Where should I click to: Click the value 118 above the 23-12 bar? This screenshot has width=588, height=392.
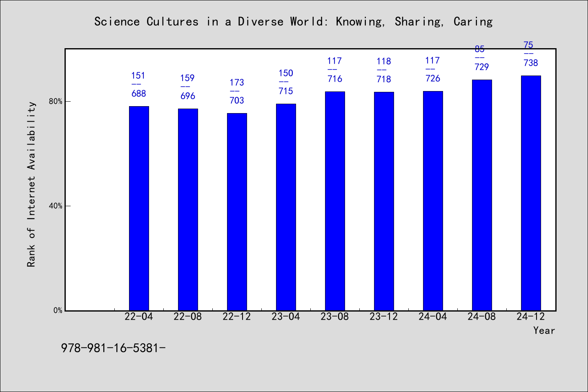[384, 61]
